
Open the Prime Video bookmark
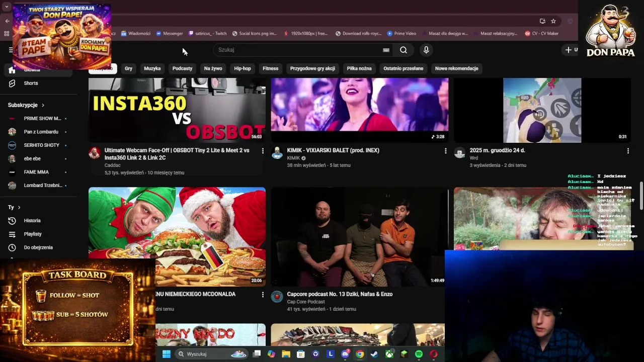401,34
